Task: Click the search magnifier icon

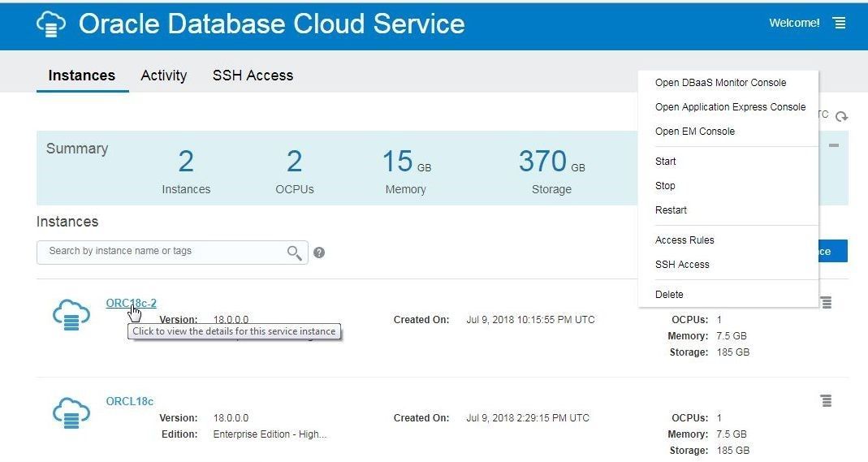Action: click(x=295, y=253)
